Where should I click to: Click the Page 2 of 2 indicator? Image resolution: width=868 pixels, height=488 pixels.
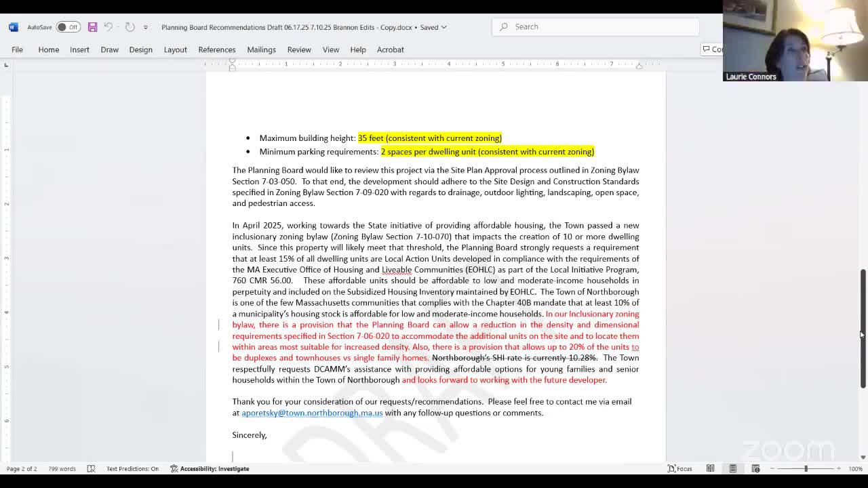22,468
